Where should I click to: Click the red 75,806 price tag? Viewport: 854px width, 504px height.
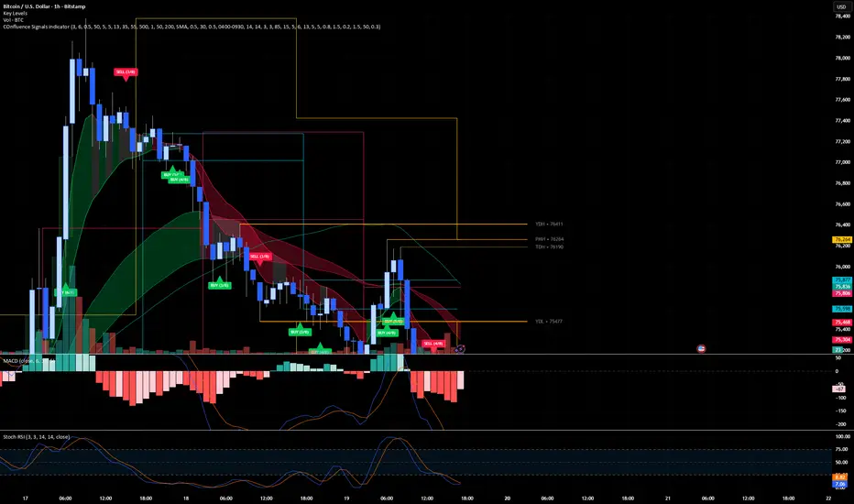(842, 293)
